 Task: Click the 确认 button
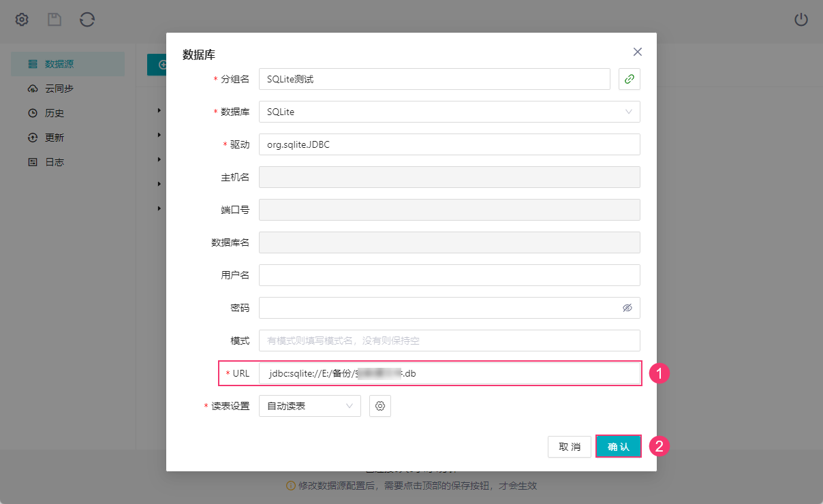(619, 447)
